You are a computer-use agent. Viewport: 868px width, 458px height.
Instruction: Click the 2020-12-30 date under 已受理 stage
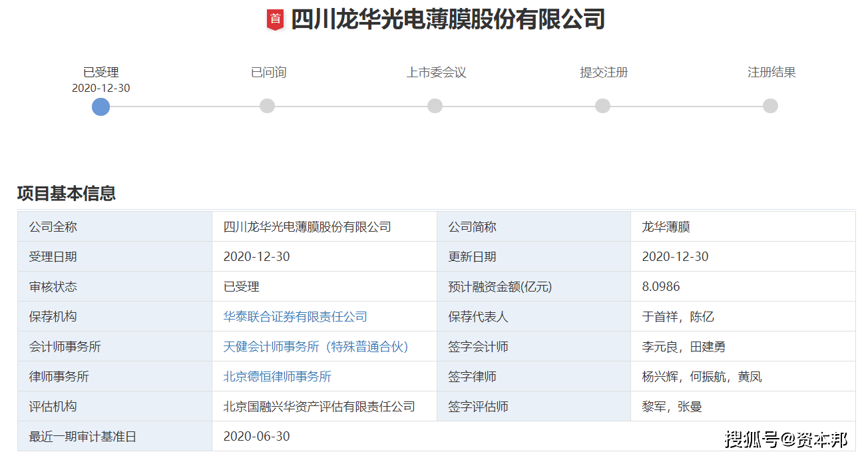[101, 88]
